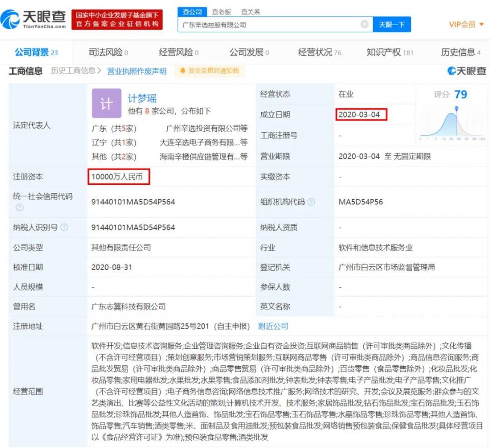Open the 附近公司 link
Screen dimensions: 490x448
273,326
